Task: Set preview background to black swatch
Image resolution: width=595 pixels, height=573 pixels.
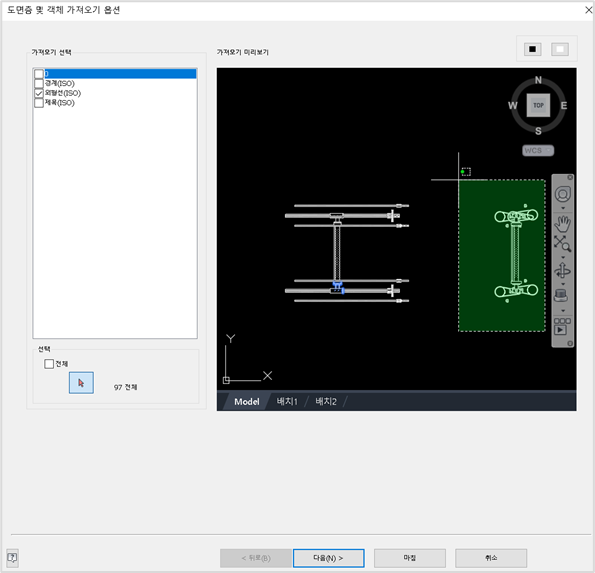Action: (x=532, y=49)
